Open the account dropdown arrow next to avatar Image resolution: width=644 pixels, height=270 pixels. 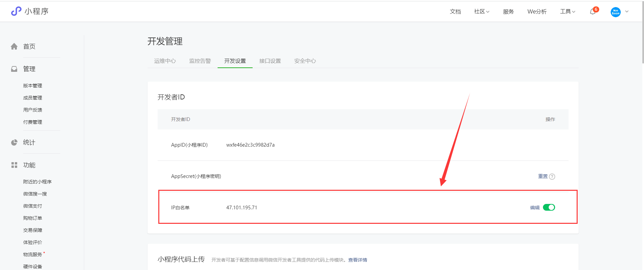(x=627, y=11)
